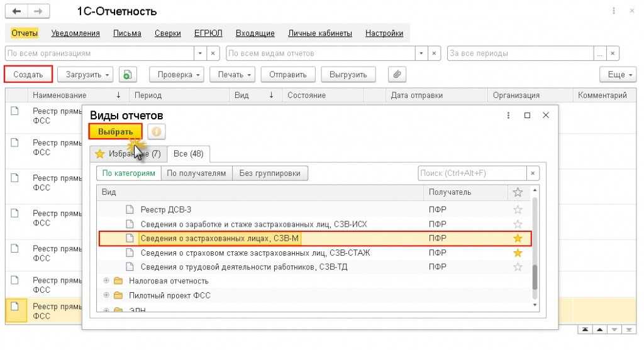Expand the Налоговая отчетность folder

(106, 281)
